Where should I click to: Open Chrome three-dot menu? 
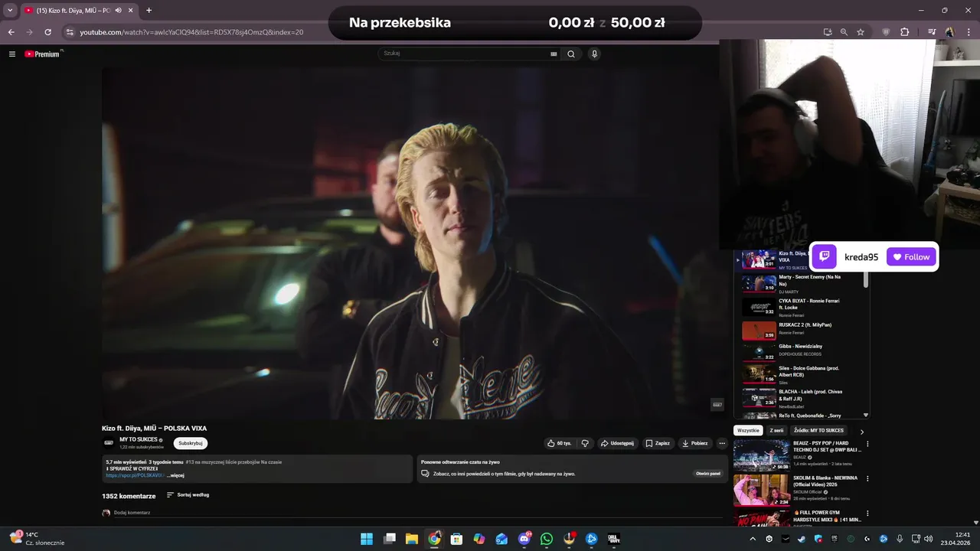tap(969, 32)
